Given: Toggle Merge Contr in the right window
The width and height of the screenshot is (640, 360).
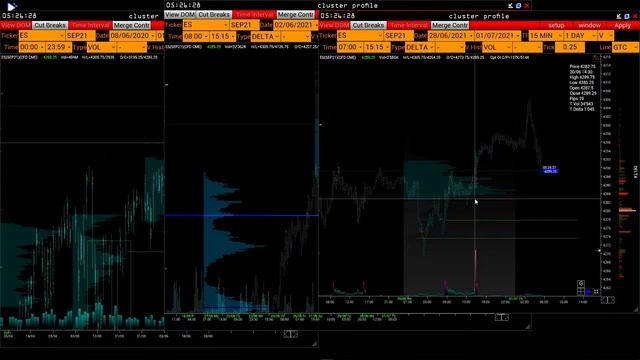Looking at the screenshot, I should pyautogui.click(x=450, y=25).
